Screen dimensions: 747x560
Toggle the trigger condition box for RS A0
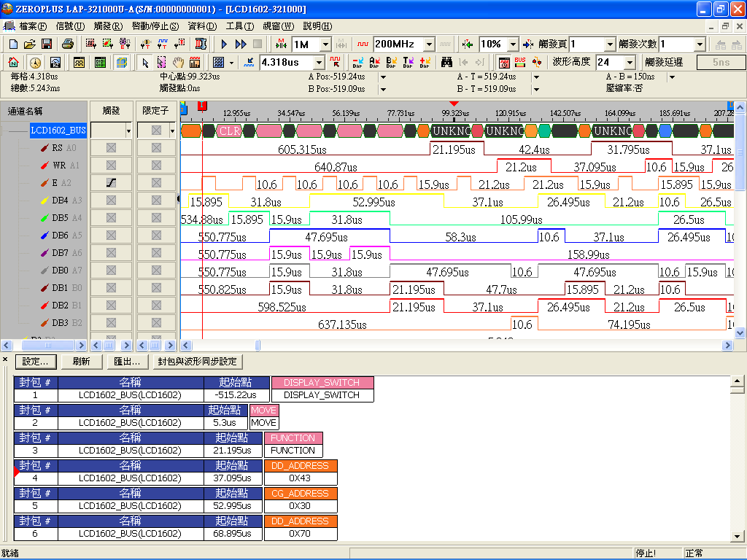pos(111,148)
